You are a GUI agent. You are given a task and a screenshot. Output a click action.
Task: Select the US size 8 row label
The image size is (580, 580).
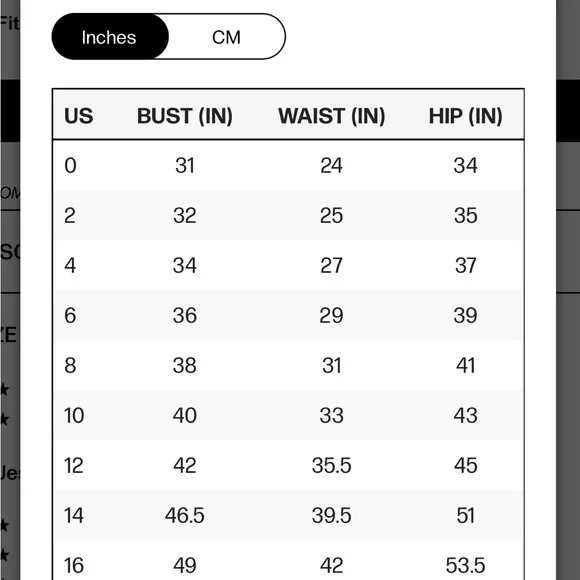tap(70, 365)
